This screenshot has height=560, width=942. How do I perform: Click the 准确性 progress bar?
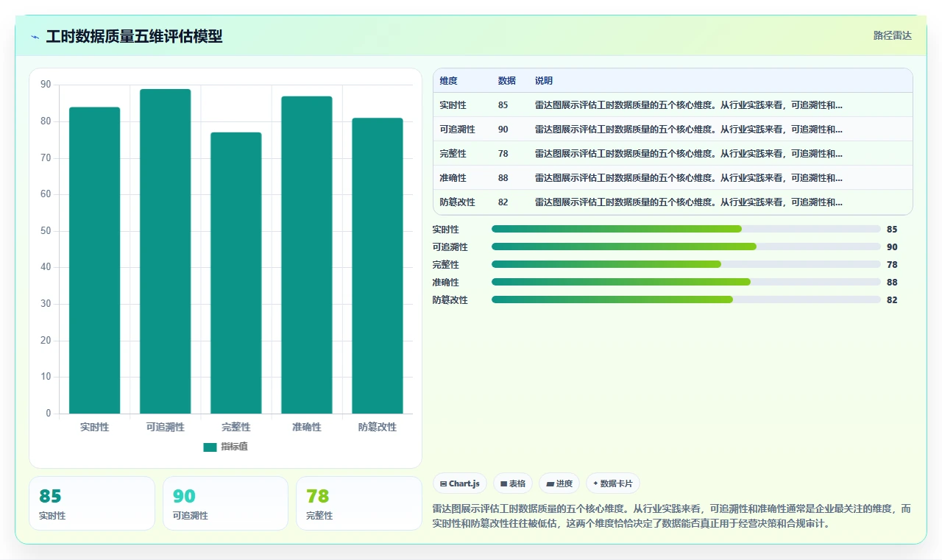686,282
